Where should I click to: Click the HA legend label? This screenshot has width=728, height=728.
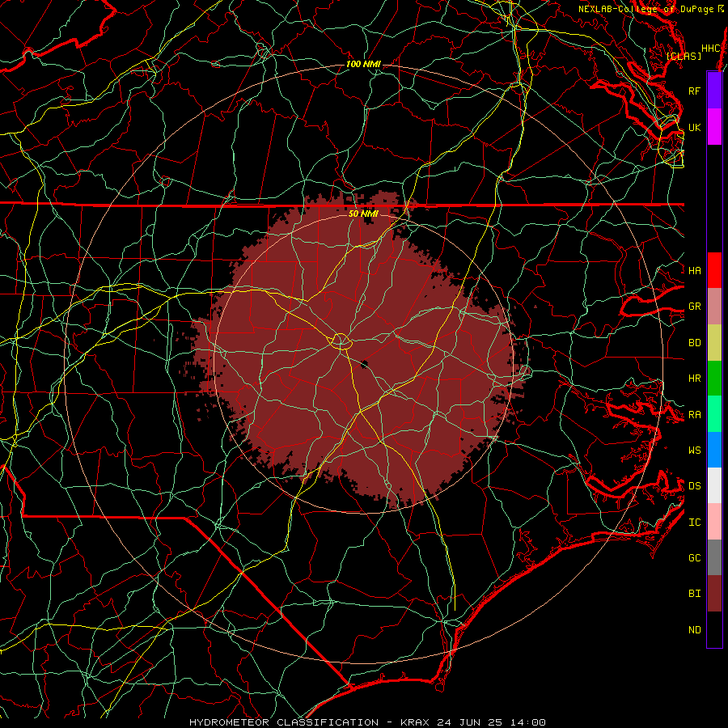coord(695,270)
